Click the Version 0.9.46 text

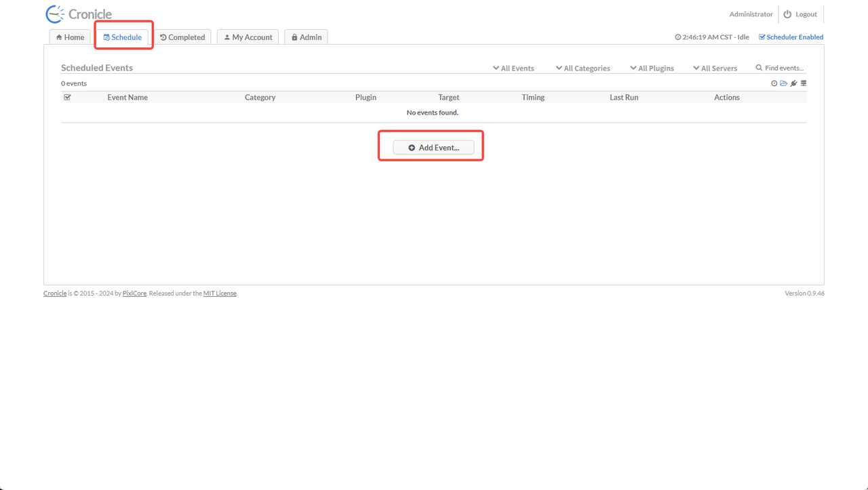coord(804,293)
